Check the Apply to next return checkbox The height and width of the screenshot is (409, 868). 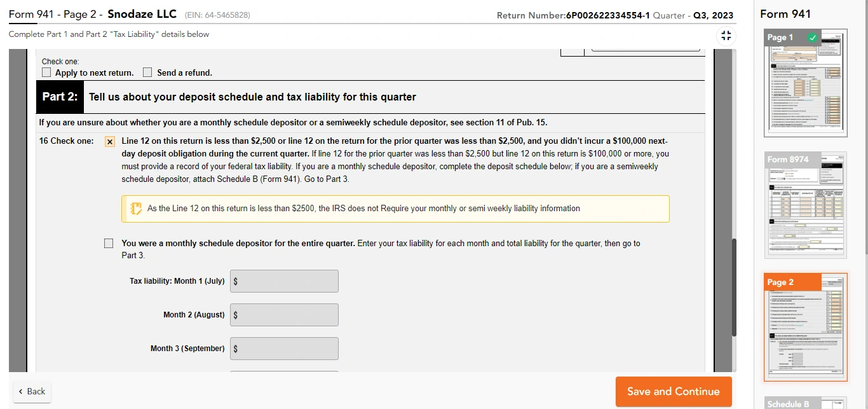(x=46, y=72)
